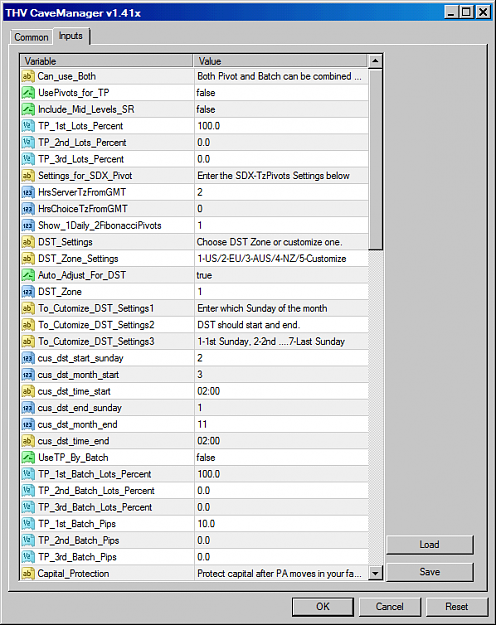
Task: Save the input settings with Save
Action: (429, 572)
